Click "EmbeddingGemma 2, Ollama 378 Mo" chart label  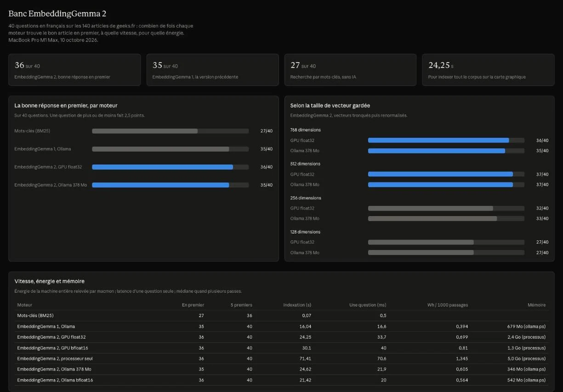(x=51, y=185)
